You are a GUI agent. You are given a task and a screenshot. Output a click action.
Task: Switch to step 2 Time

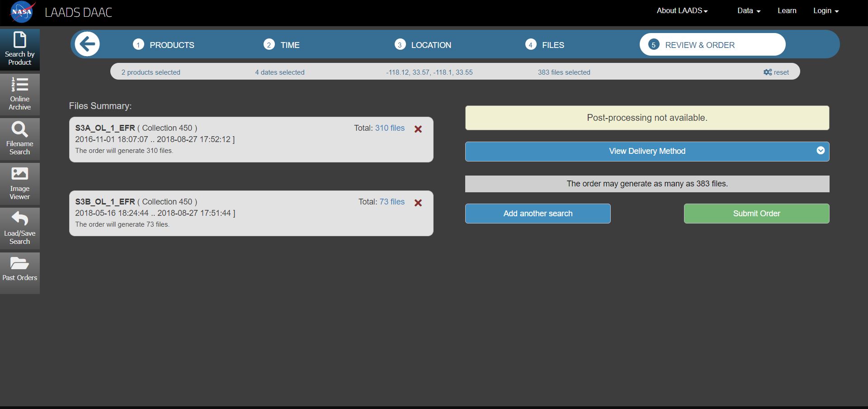(x=282, y=45)
